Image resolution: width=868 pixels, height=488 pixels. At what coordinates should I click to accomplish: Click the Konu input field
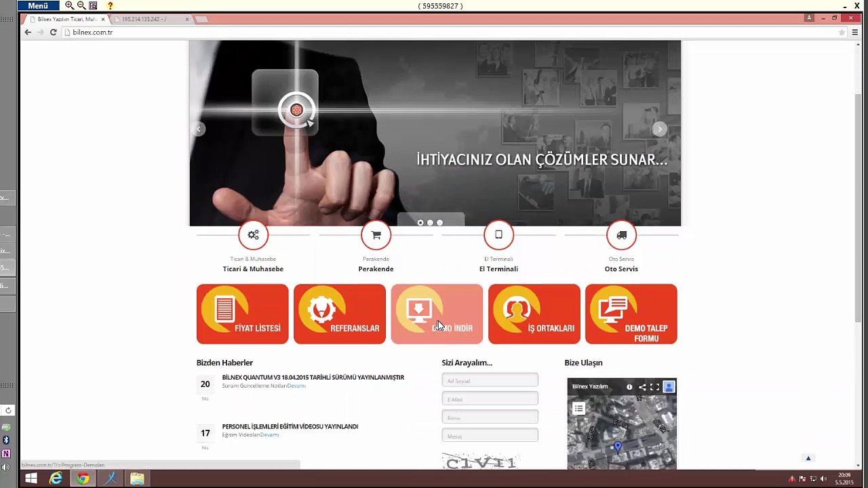pyautogui.click(x=490, y=417)
